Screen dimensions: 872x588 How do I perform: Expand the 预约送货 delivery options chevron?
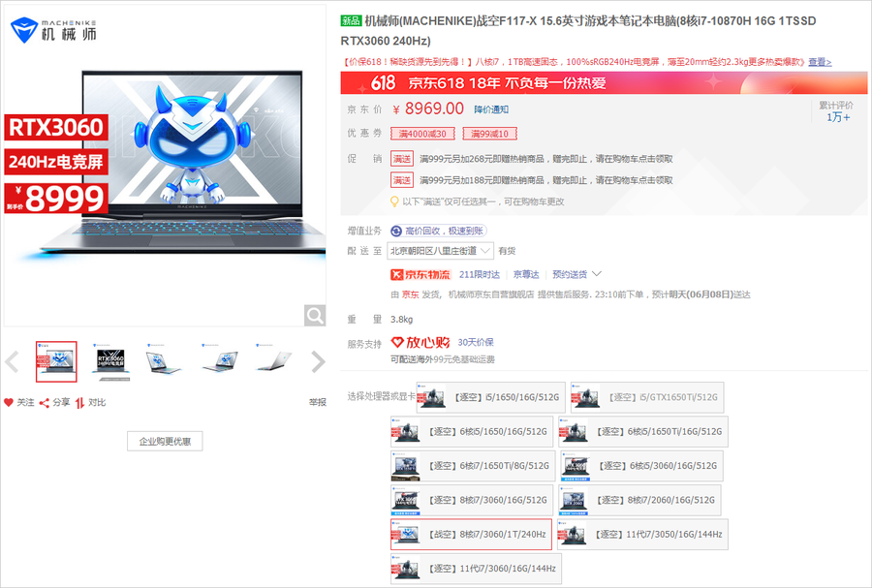tap(597, 274)
